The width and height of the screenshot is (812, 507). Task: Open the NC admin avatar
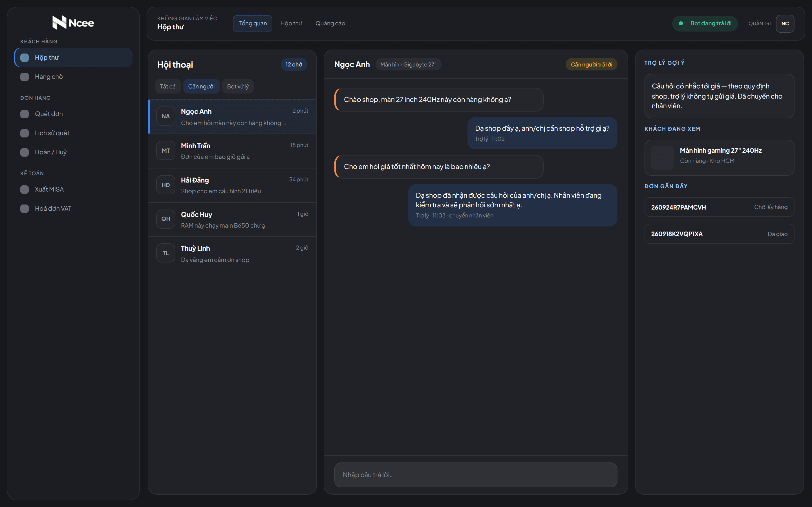point(785,23)
